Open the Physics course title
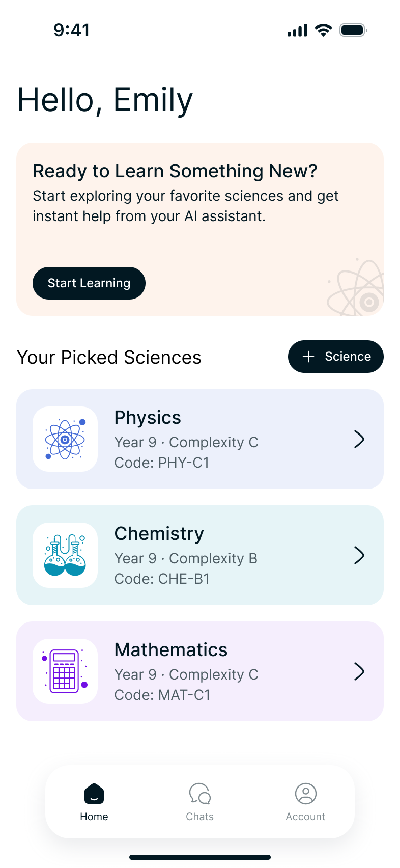 pos(148,418)
